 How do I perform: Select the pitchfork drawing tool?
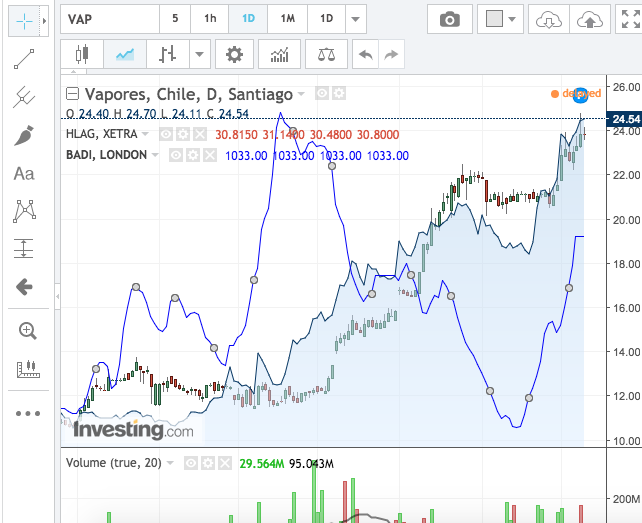(24, 97)
